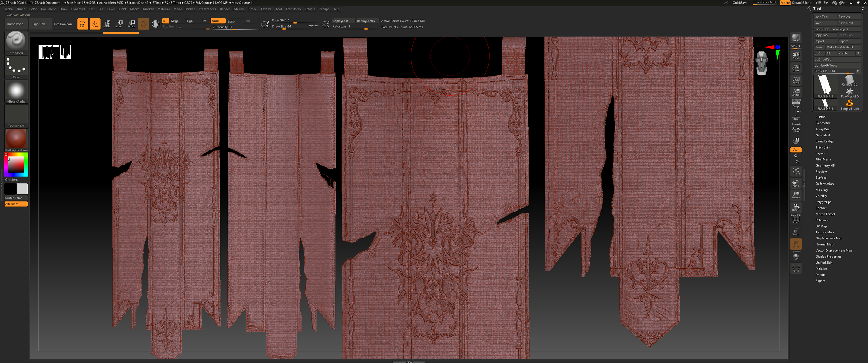Select the Scale gizmo icon
Viewport: 868px width, 363px height.
pos(119,24)
